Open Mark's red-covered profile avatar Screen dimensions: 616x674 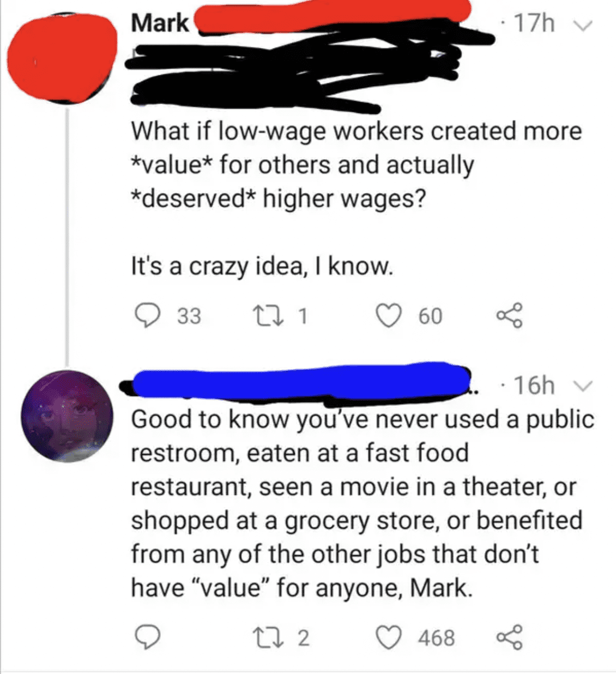coord(62,57)
